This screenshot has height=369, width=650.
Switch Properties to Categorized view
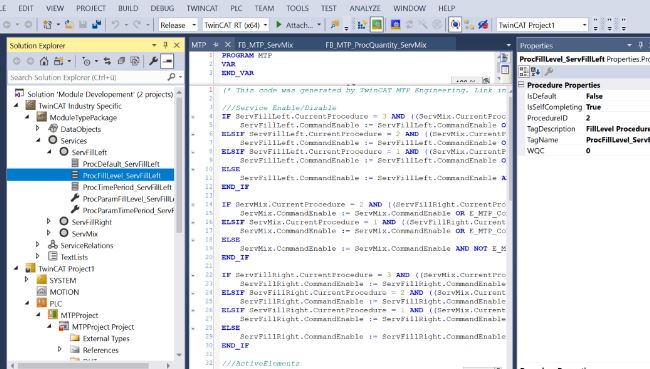(524, 72)
